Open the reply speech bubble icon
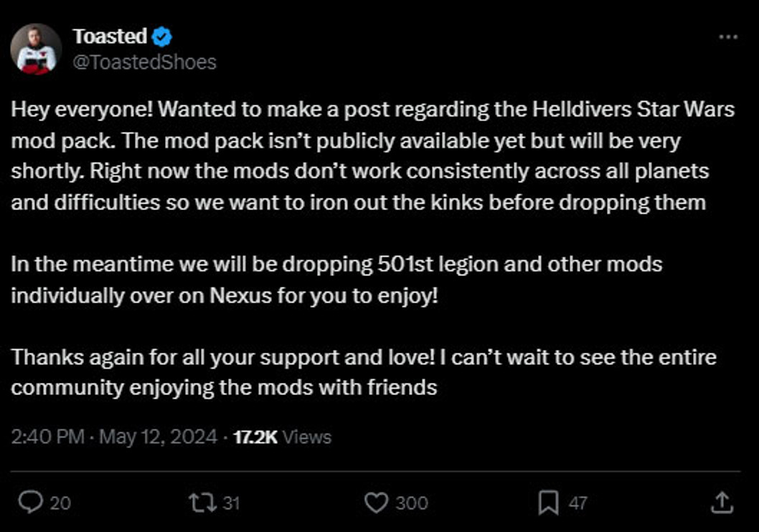 point(30,502)
